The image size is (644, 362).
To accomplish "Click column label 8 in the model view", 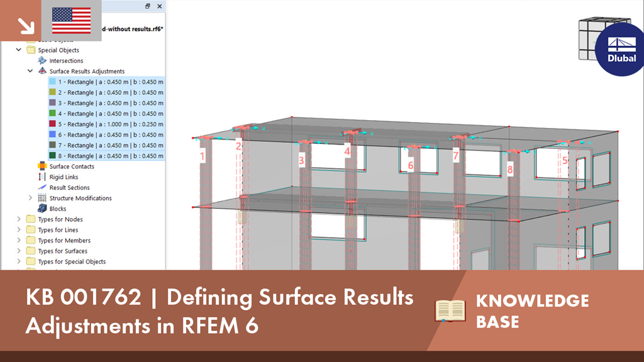I will 509,169.
